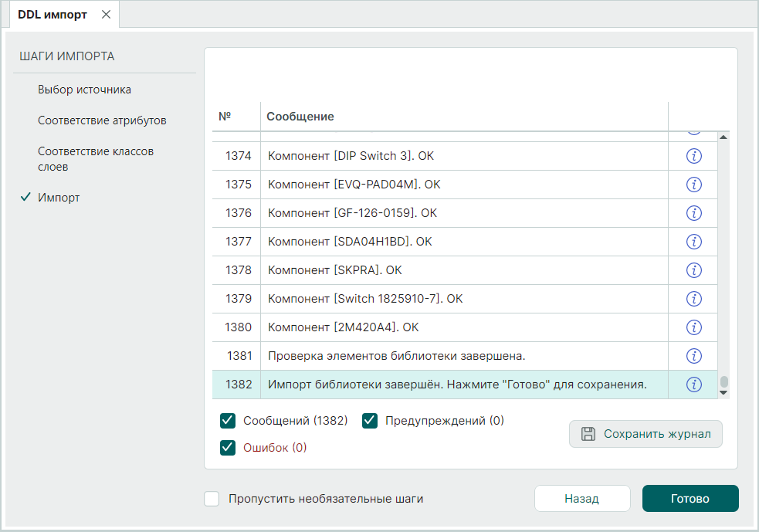Uncheck the Предупреждений (0) filter

[370, 421]
